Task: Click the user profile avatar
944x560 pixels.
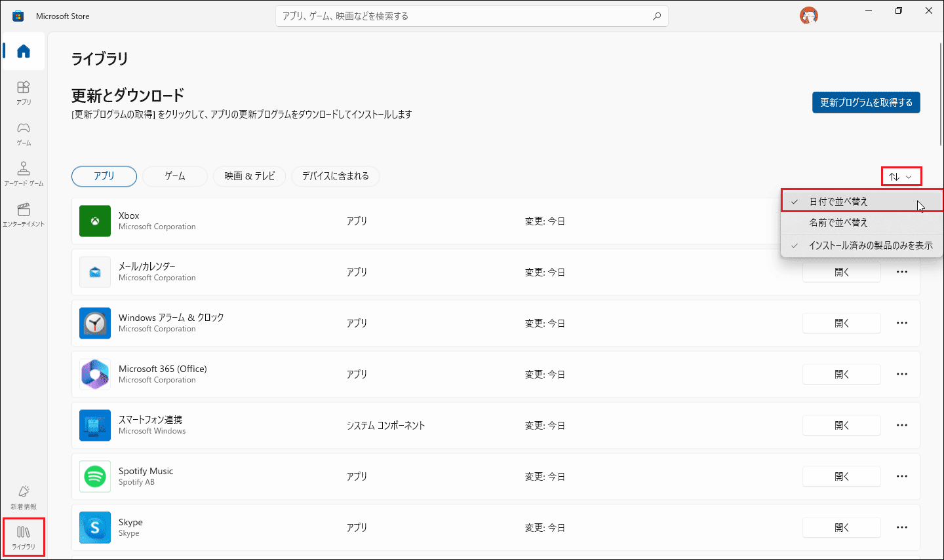Action: coord(808,16)
